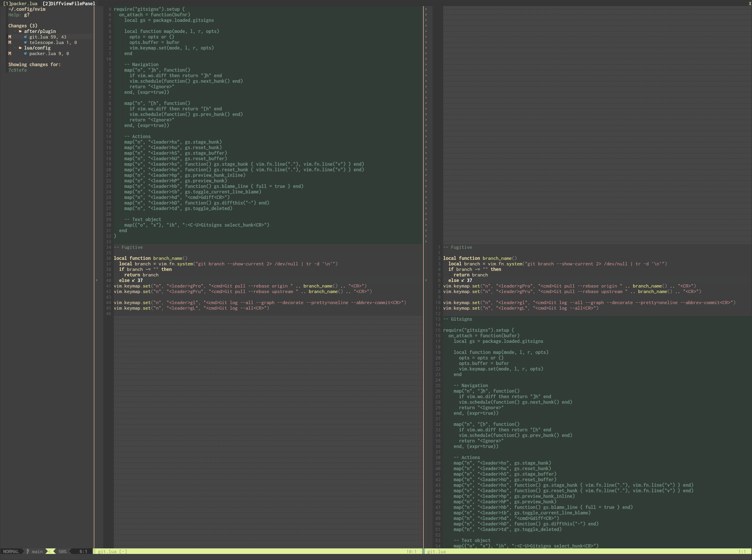Click the Lua file icon before packer.lua

(x=26, y=53)
